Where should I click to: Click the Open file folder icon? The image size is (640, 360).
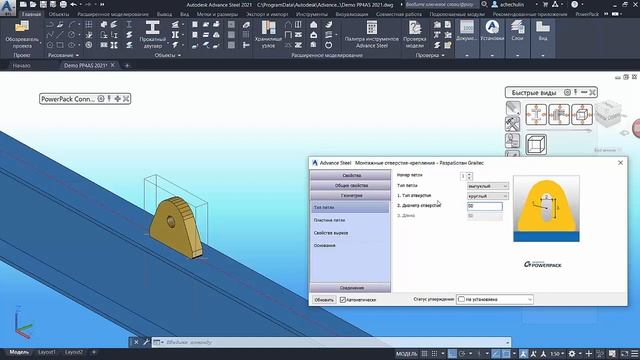pos(33,4)
